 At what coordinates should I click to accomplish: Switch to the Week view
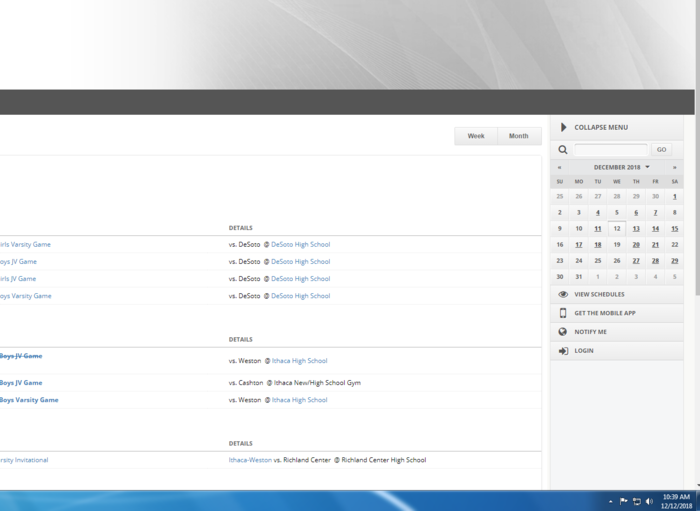(x=476, y=136)
